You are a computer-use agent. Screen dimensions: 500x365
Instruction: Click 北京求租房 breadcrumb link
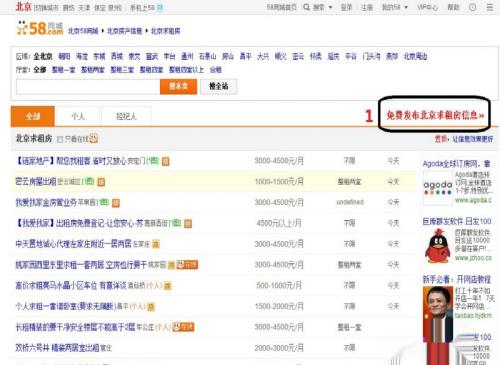(x=166, y=31)
